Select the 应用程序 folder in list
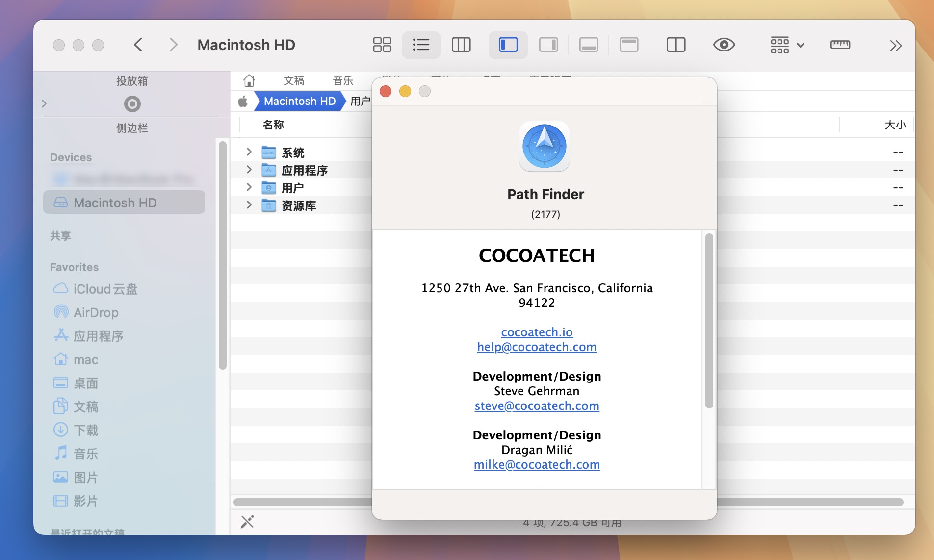 [x=304, y=170]
